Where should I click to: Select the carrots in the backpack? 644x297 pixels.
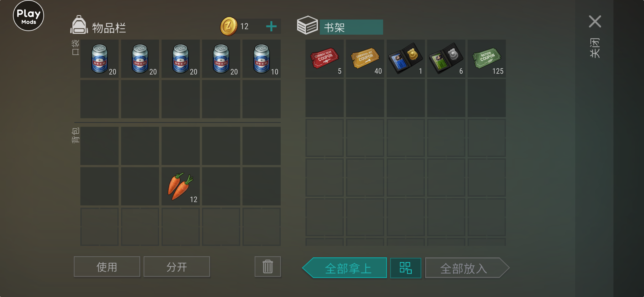(181, 186)
